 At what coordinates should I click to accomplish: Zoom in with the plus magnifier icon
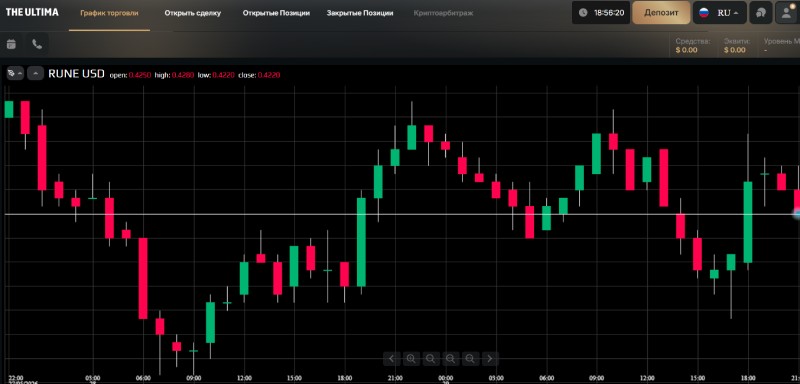tap(411, 359)
